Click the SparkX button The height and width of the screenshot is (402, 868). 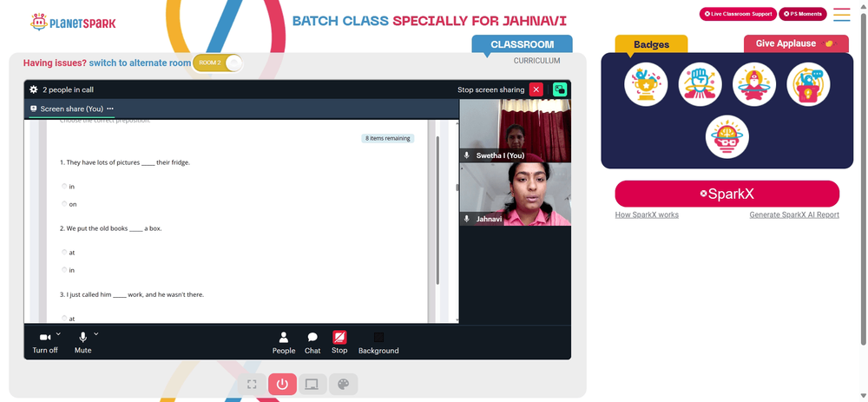(x=727, y=194)
